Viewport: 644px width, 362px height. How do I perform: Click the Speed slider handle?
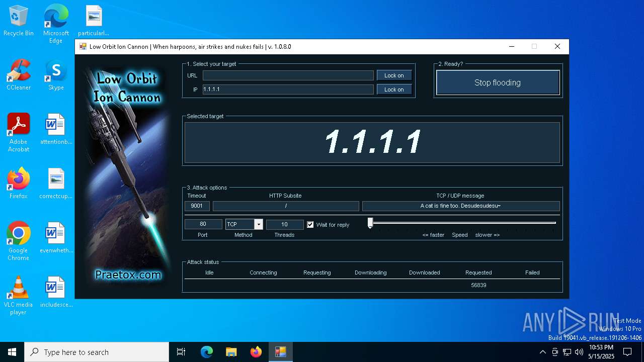click(370, 223)
